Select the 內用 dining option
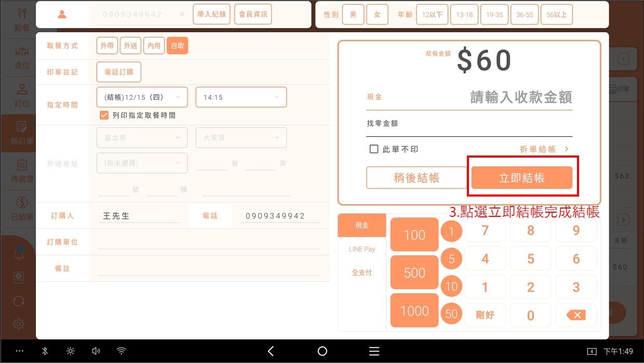The height and width of the screenshot is (363, 644). pos(154,46)
